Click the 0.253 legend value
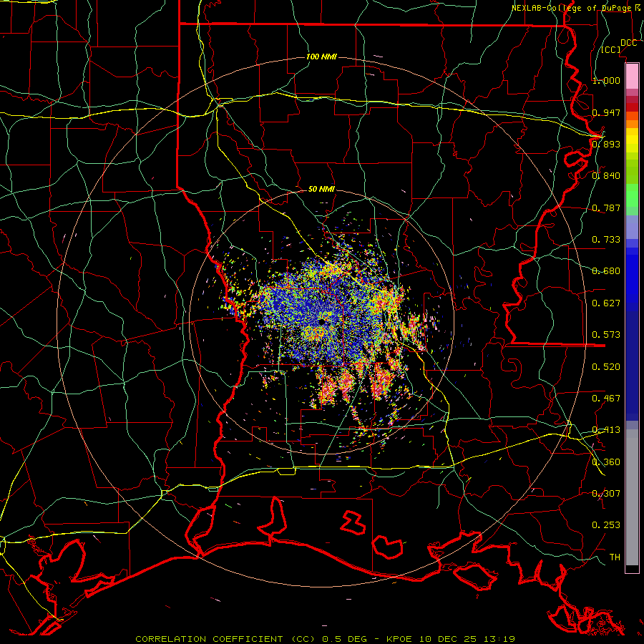The height and width of the screenshot is (644, 644). click(x=606, y=525)
